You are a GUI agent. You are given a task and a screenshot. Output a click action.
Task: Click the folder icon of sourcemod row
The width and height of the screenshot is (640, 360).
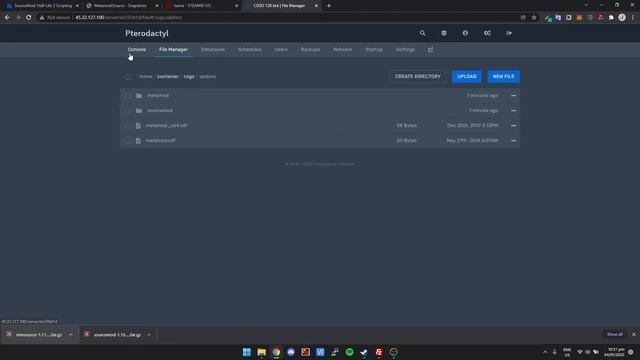tap(139, 111)
